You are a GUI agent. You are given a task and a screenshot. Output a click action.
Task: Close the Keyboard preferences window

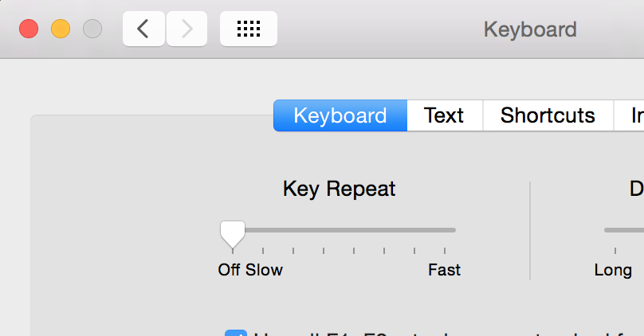click(x=29, y=29)
